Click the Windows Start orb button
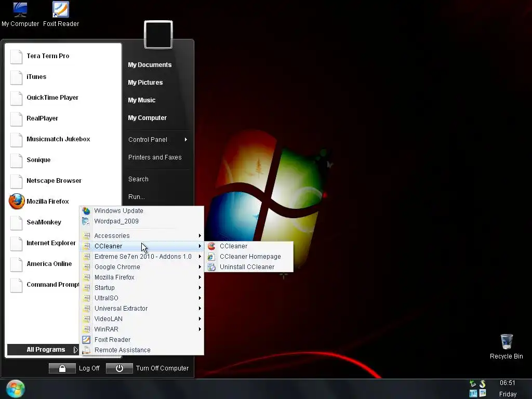532x399 pixels. (x=16, y=389)
